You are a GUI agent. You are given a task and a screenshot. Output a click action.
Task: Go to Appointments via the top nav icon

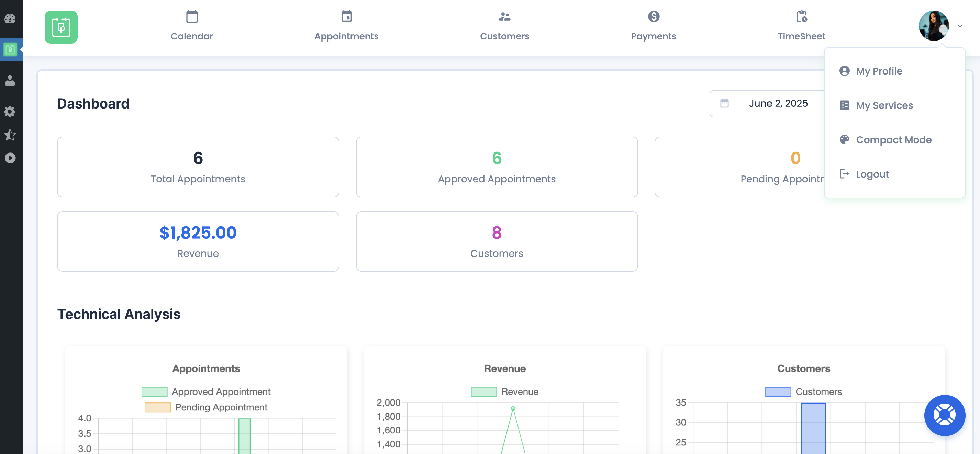coord(346,17)
